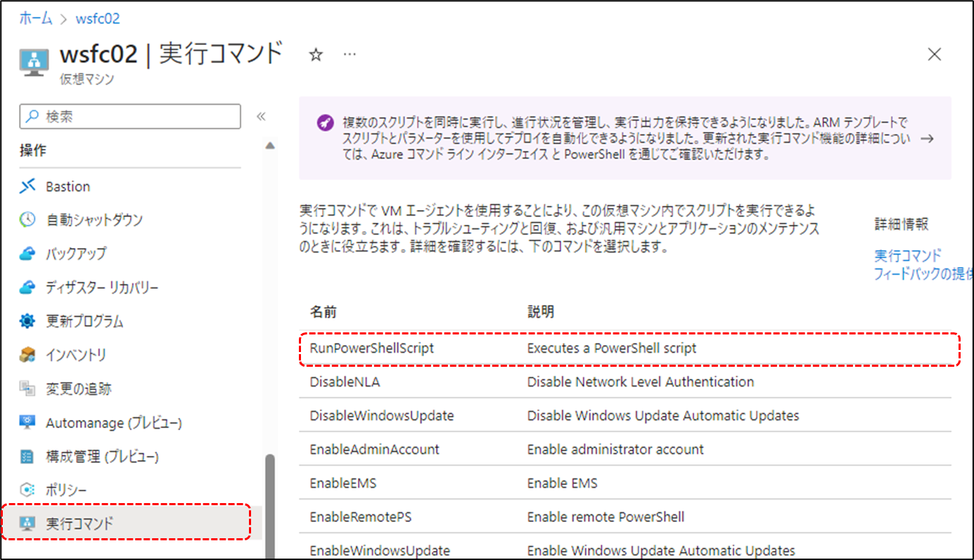The image size is (974, 560).
Task: Open 変更の追跡 menu item
Action: [79, 389]
